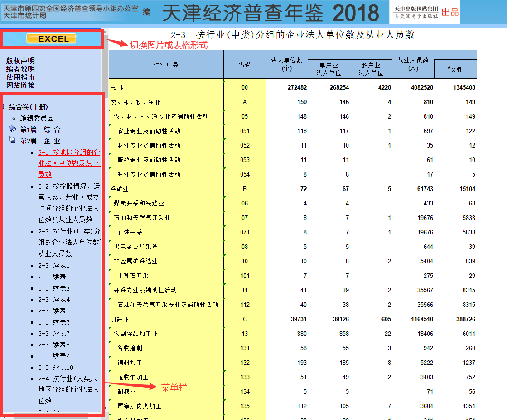Click the 黑色金属矿采选业 row label
Screen dimensions: 507x420
click(139, 247)
